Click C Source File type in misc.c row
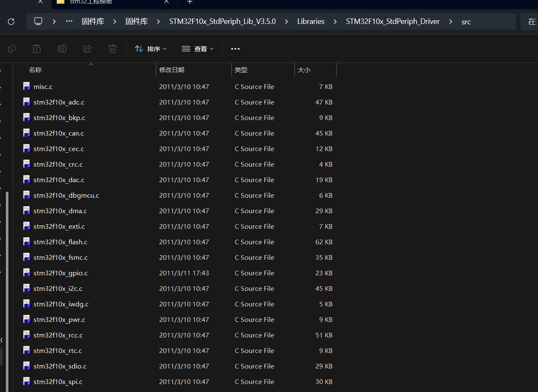This screenshot has width=538, height=392. [x=255, y=86]
